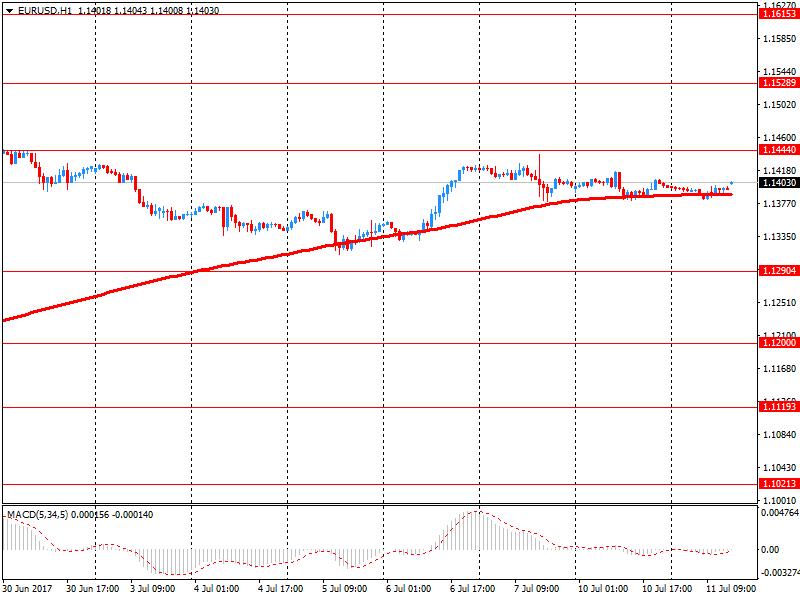The image size is (800, 600).
Task: Select the 1.11680 price scale value
Action: [x=779, y=369]
